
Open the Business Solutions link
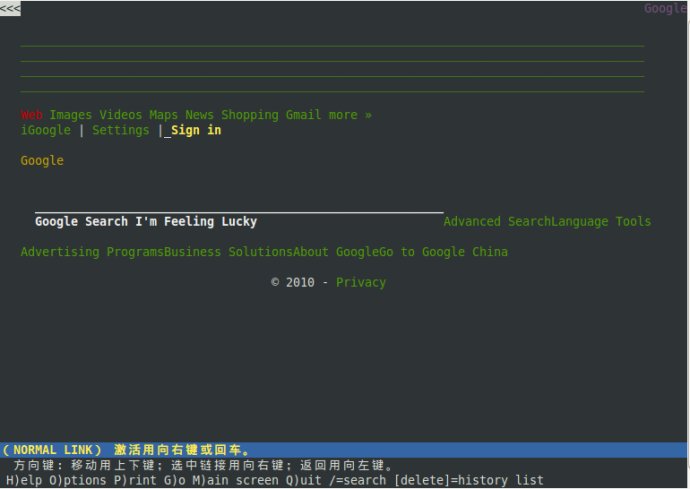[228, 252]
